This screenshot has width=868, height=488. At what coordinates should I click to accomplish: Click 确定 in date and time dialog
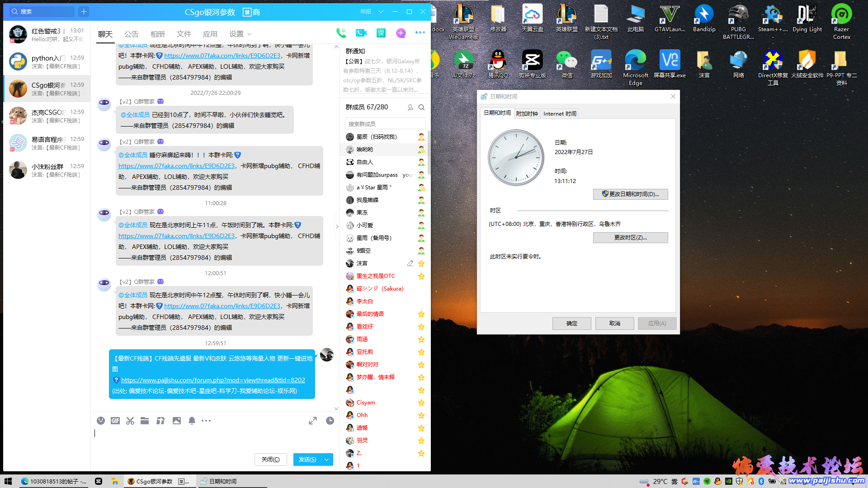(571, 324)
